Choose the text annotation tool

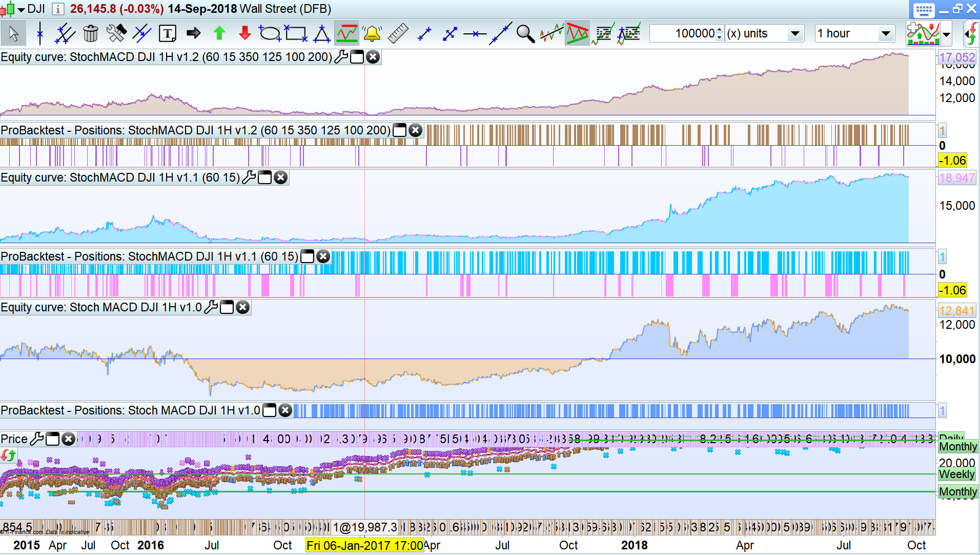pyautogui.click(x=168, y=34)
